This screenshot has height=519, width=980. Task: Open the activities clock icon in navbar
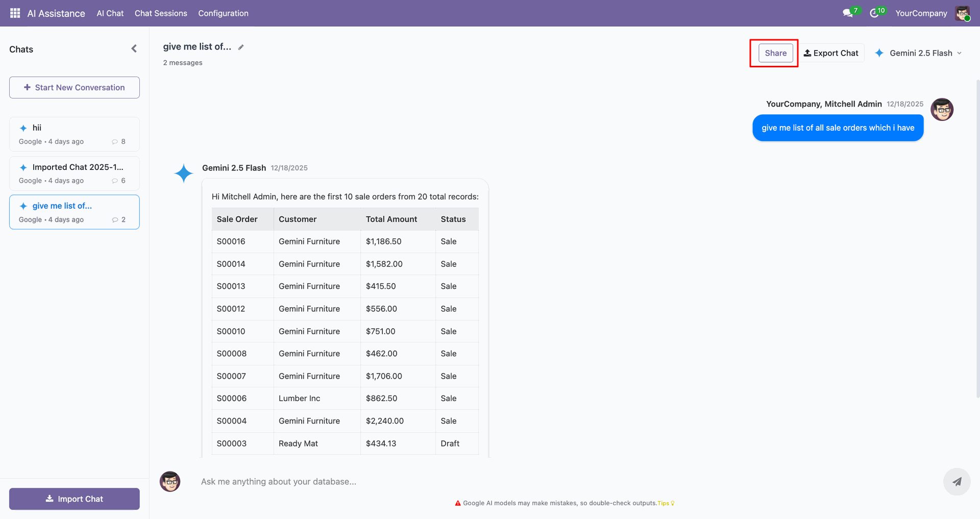coord(874,13)
